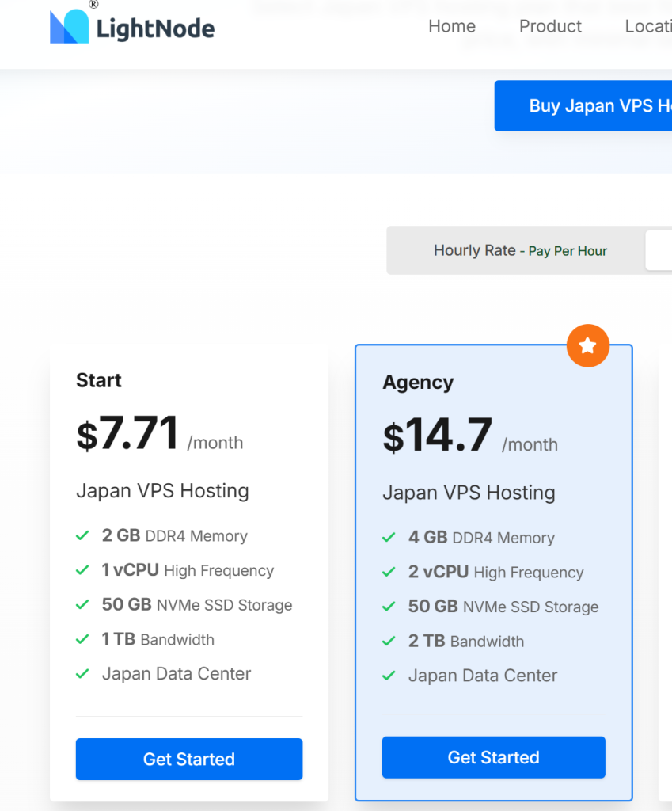Click the 4 GB DDR4 Memory line
The image size is (672, 811).
click(481, 538)
